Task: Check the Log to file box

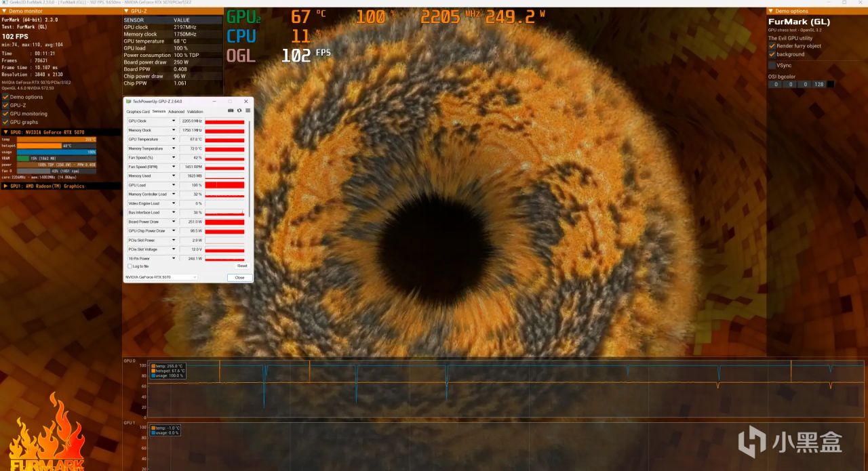Action: coord(130,266)
